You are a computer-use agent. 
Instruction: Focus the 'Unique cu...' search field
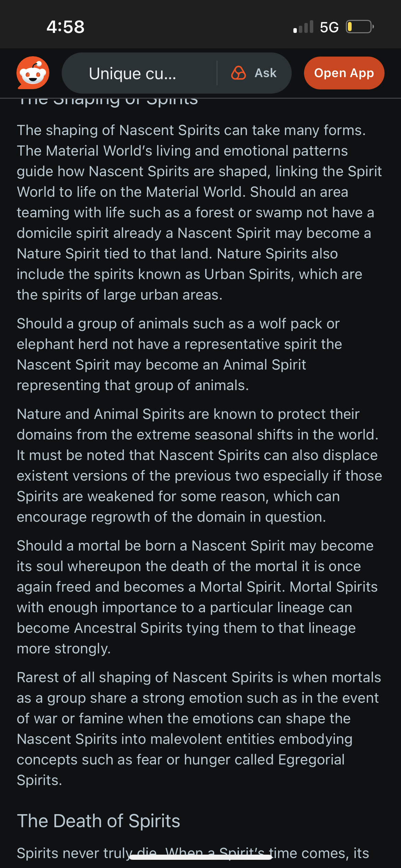point(137,73)
